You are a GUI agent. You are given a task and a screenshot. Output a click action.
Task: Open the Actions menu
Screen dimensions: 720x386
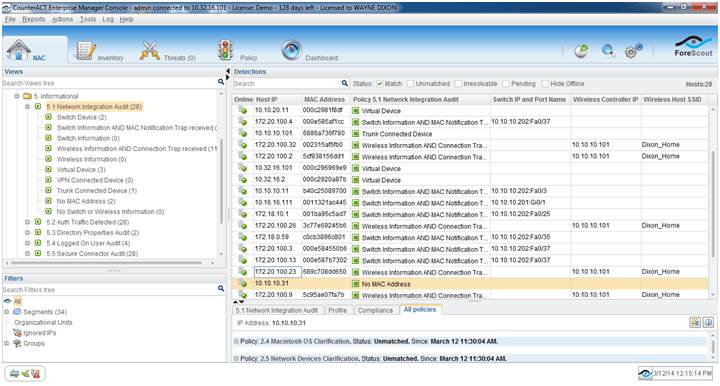[62, 19]
